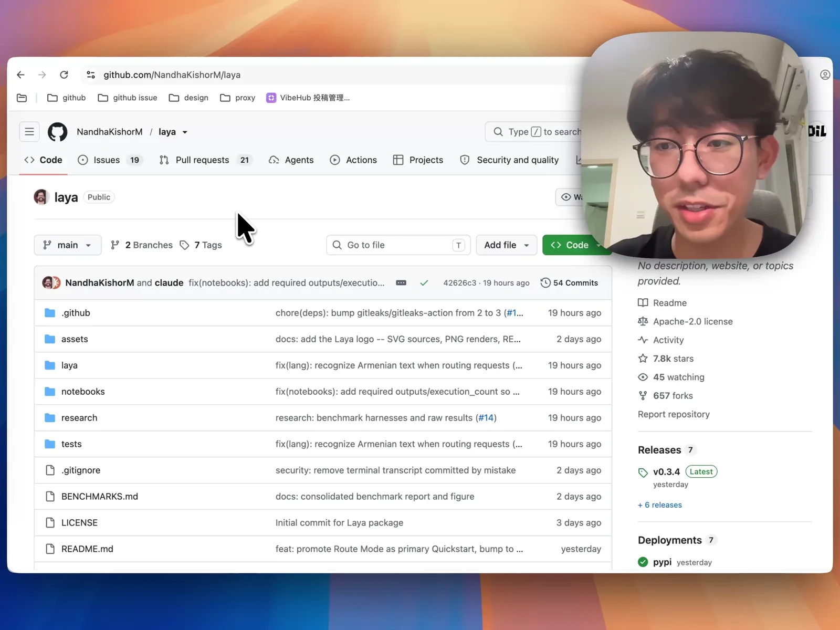This screenshot has width=840, height=630.
Task: Go to the Actions tab
Action: (x=353, y=160)
